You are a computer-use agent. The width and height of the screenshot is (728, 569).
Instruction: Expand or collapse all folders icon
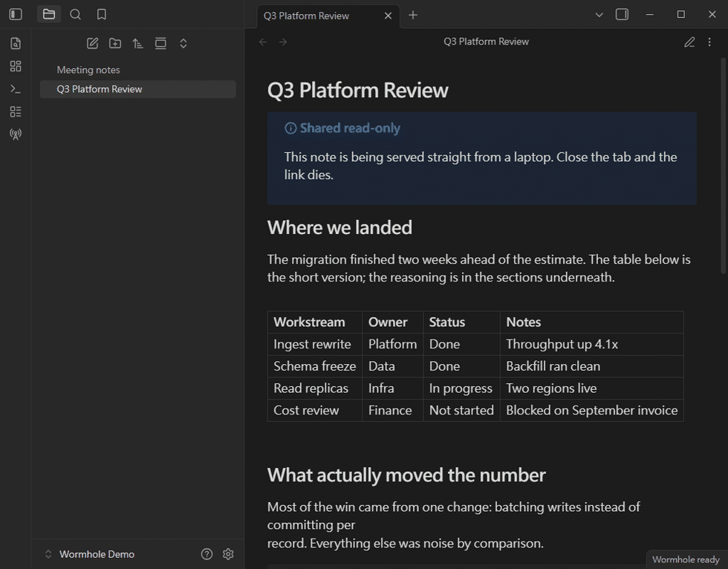[x=183, y=44]
